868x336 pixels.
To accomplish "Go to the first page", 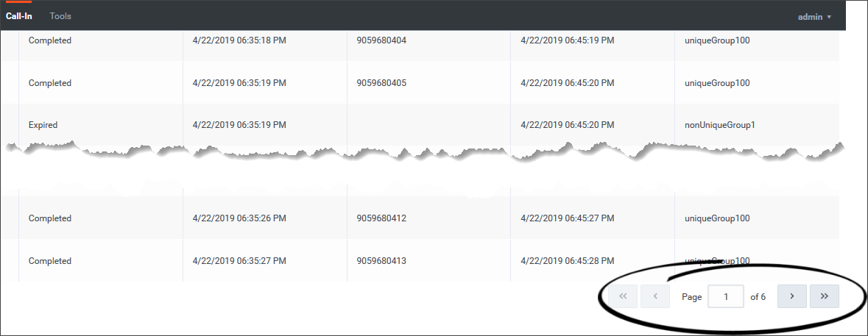I will 623,296.
